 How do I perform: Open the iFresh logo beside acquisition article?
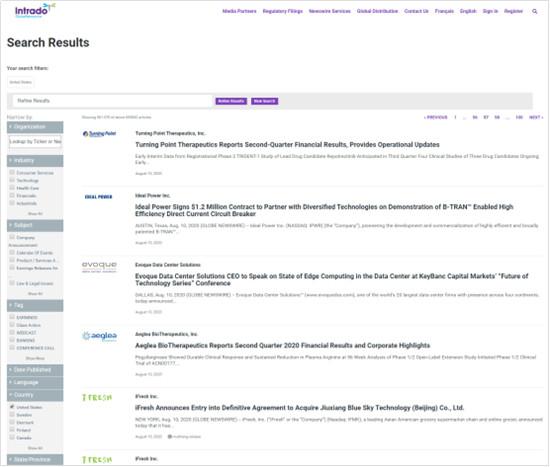[97, 398]
